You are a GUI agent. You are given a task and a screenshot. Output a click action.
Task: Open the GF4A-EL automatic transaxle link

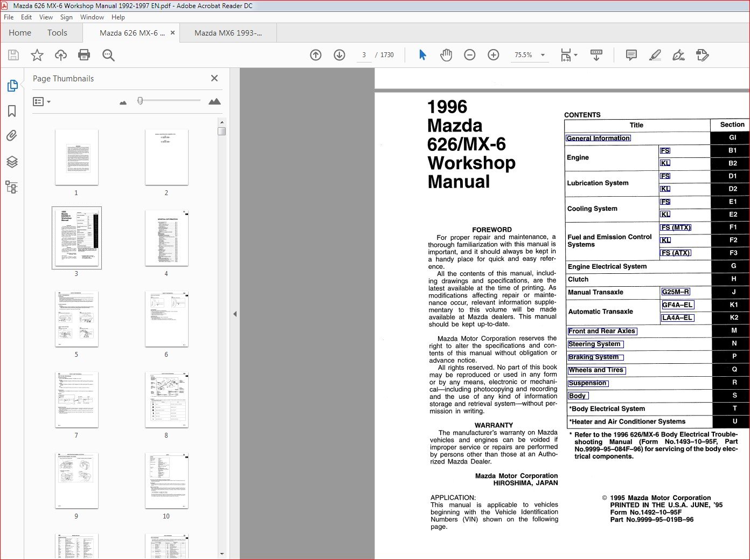(x=677, y=305)
